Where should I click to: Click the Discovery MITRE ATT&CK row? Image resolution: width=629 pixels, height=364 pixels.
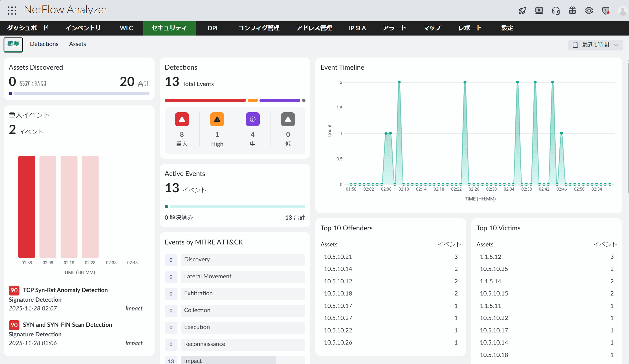coord(235,260)
